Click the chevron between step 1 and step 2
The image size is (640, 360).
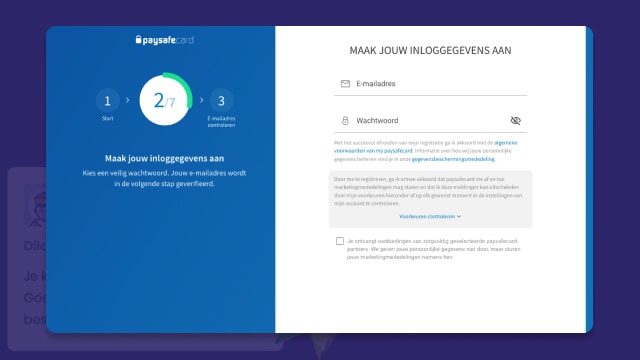click(127, 100)
